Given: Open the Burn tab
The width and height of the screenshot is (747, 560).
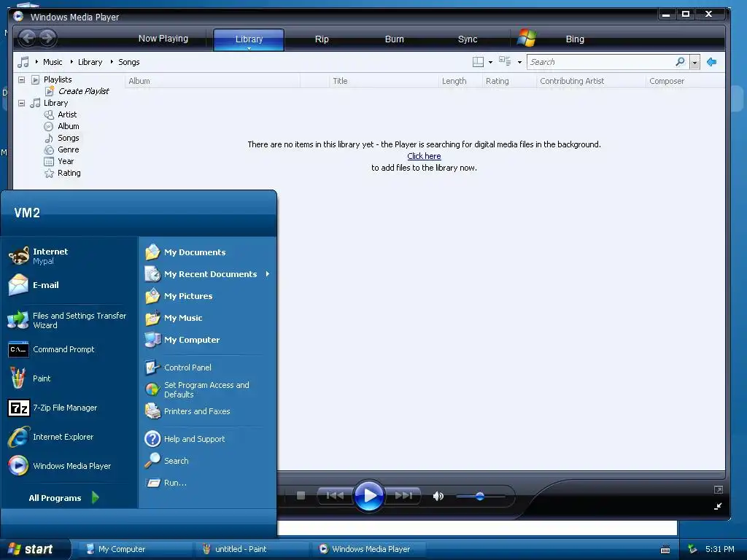Looking at the screenshot, I should [x=394, y=39].
